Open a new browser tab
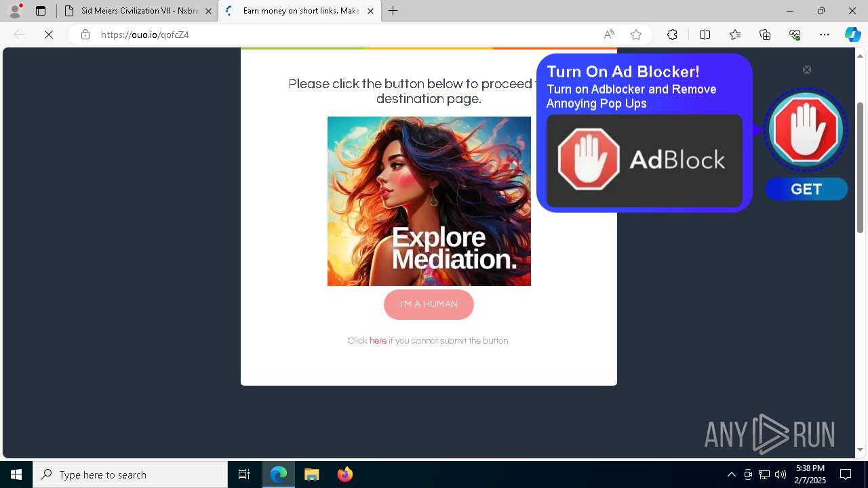868x488 pixels. 393,11
